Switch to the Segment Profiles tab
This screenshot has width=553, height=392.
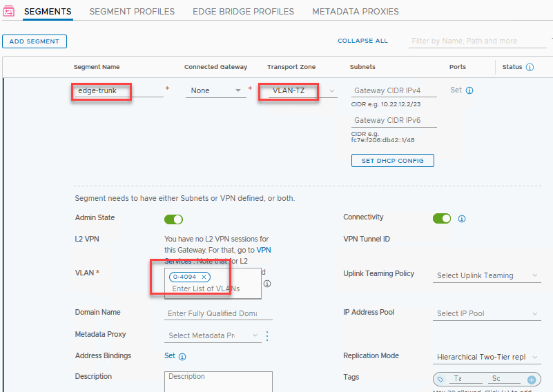click(132, 12)
